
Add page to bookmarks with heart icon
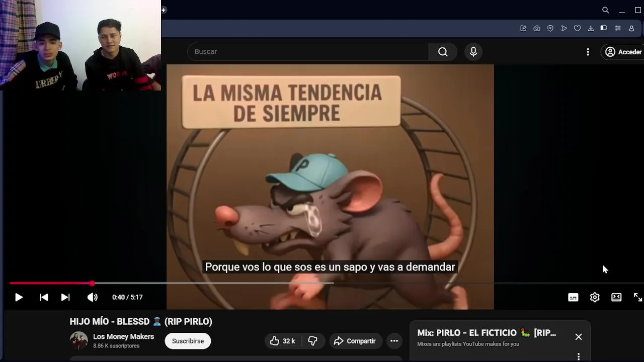[577, 28]
